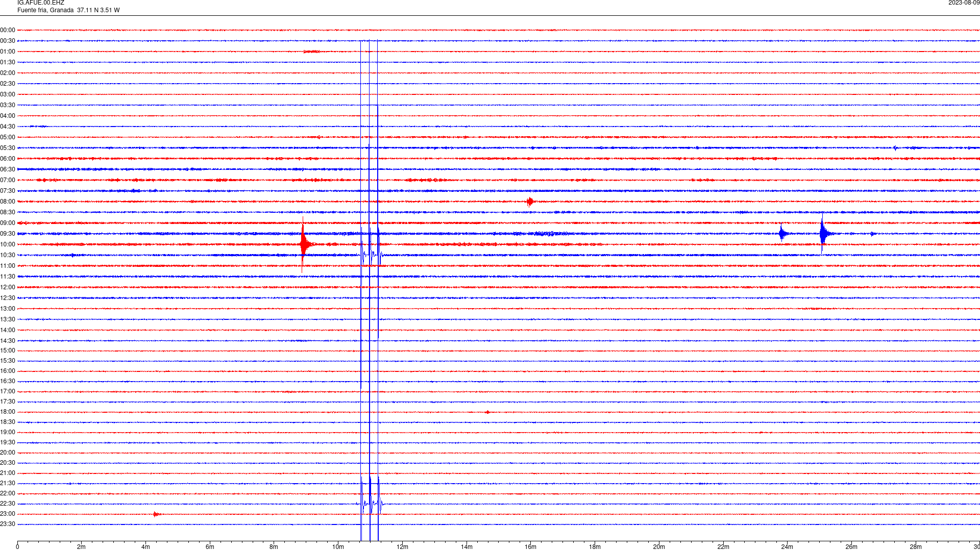Click the large red event on the 10:00 trace
Image resolution: width=980 pixels, height=551 pixels.
click(x=304, y=244)
